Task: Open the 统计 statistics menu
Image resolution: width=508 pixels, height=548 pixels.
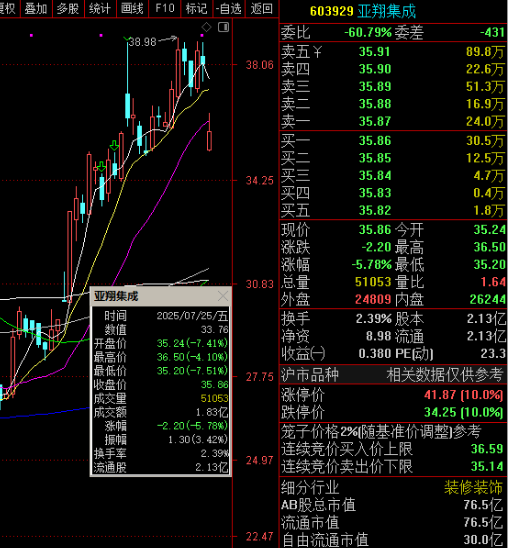Action: coord(100,8)
